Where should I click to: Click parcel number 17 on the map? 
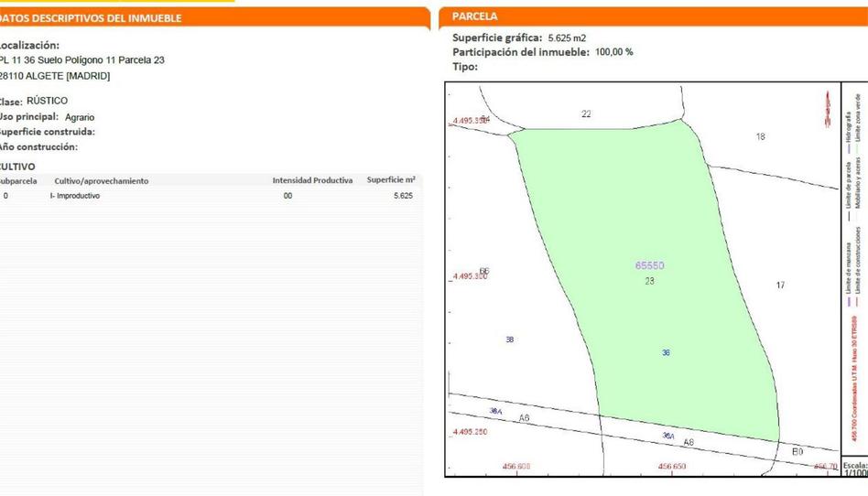click(x=780, y=286)
